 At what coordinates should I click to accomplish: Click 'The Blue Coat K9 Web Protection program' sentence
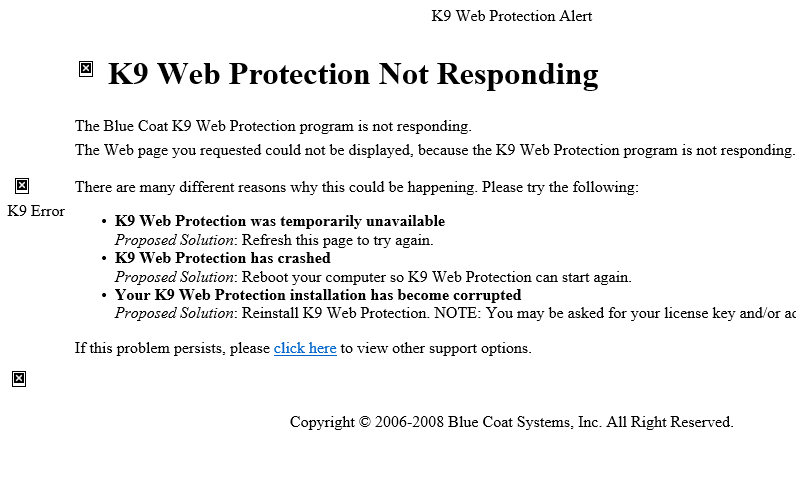tap(272, 126)
